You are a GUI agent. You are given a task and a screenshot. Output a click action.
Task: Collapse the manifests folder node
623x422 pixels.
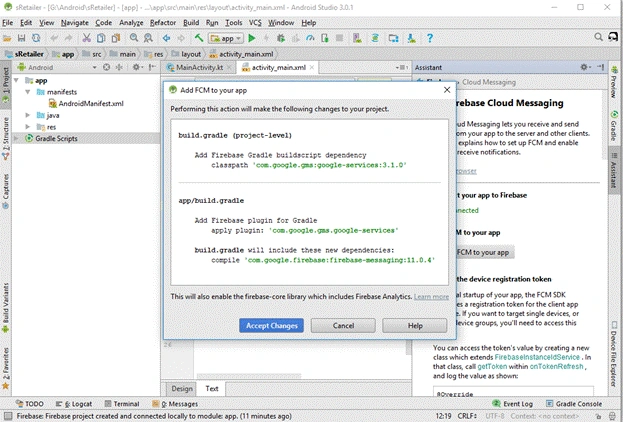[x=28, y=92]
